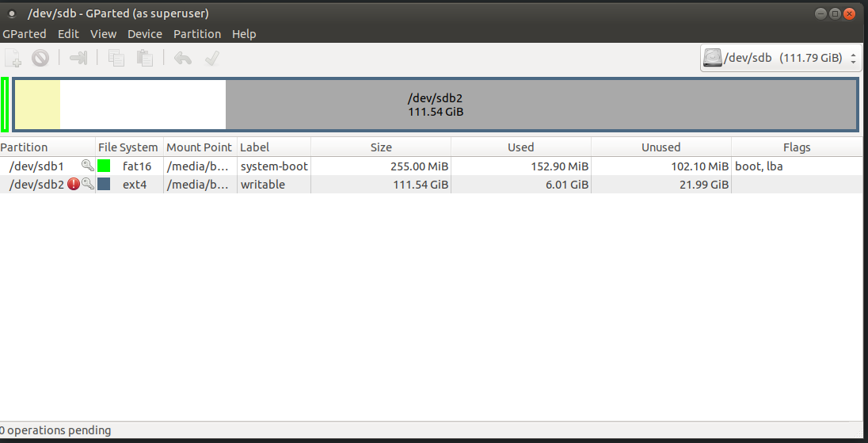This screenshot has width=868, height=443.
Task: Select small green /dev/sdb1 block in disk graphic
Action: click(5, 105)
